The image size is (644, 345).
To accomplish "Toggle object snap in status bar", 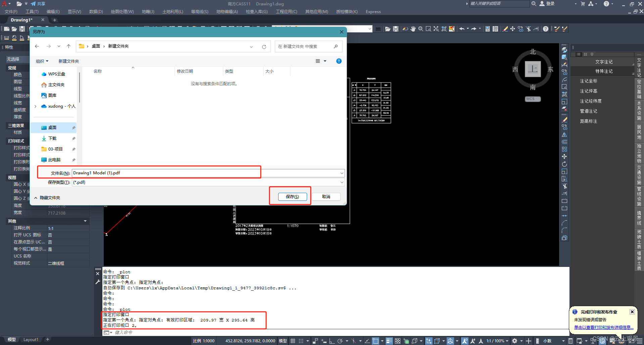I will pos(376,341).
